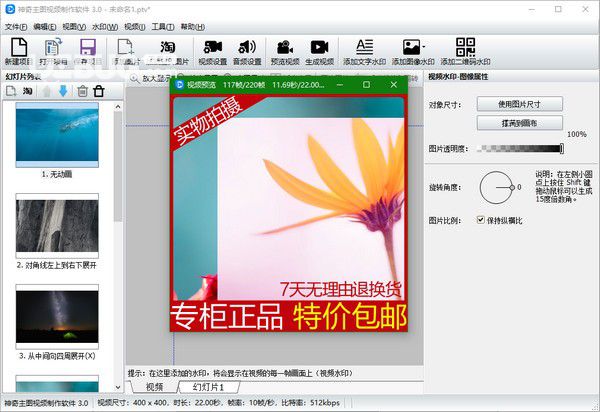Close the 视频预览 preview window
The width and height of the screenshot is (600, 412).
(393, 85)
